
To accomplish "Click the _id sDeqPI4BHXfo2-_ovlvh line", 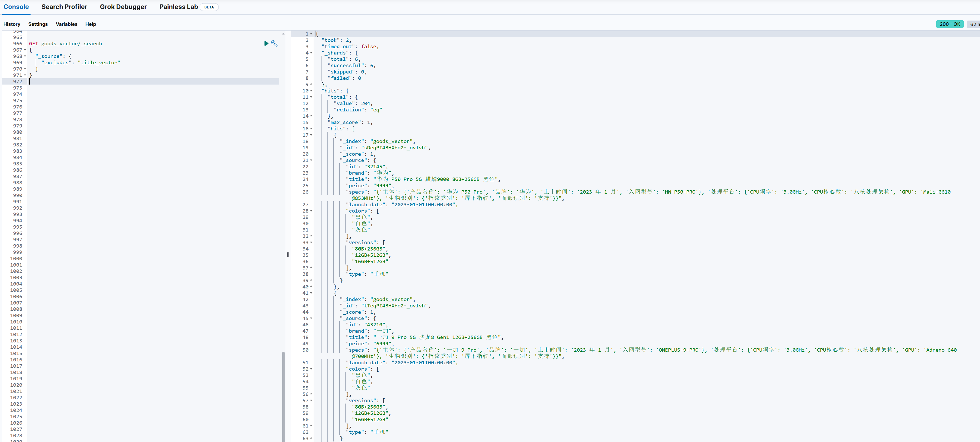I will 385,148.
